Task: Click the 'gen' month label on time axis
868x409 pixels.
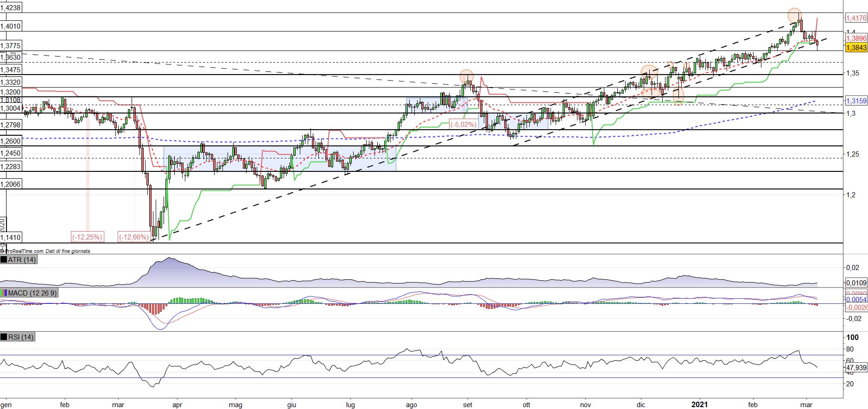Action: click(6, 404)
